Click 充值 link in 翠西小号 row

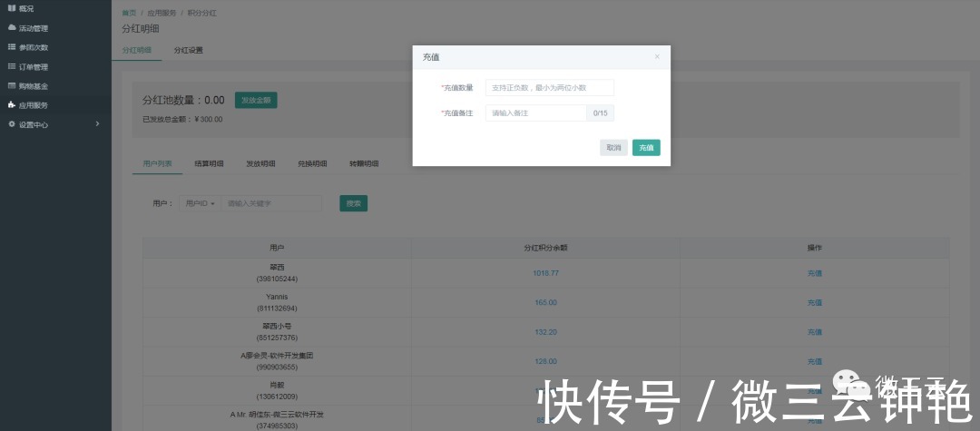(x=814, y=332)
